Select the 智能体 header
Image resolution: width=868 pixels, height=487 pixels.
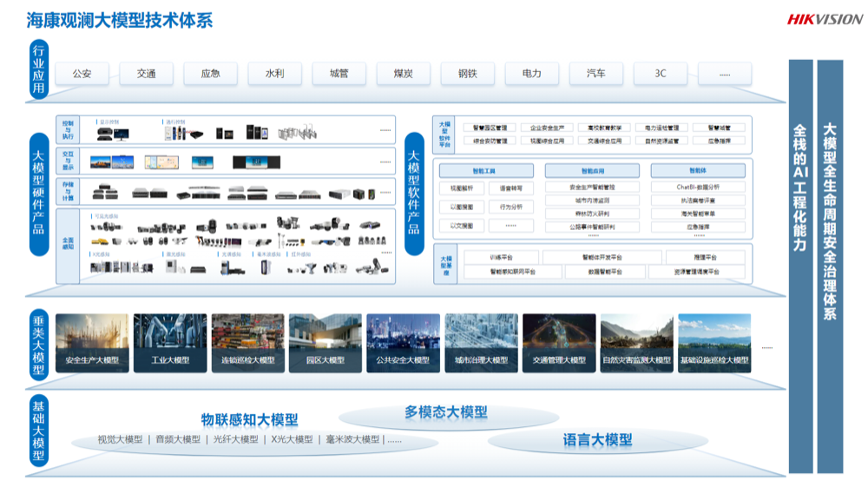[x=698, y=170]
